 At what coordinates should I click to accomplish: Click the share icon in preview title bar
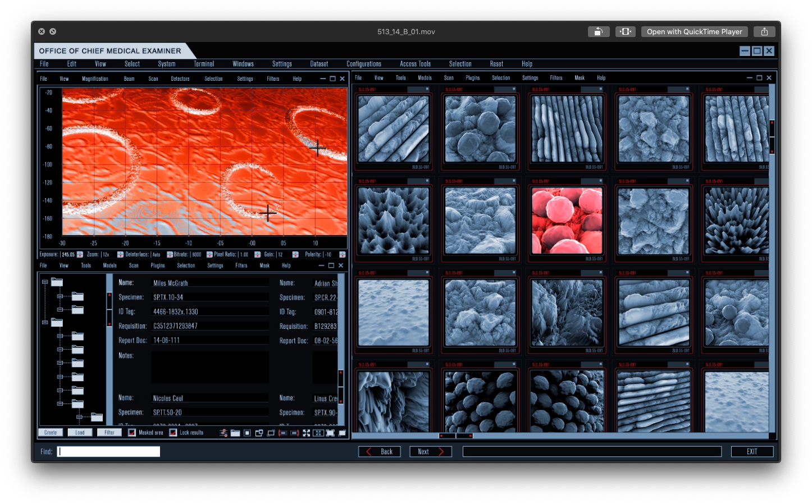[x=764, y=32]
